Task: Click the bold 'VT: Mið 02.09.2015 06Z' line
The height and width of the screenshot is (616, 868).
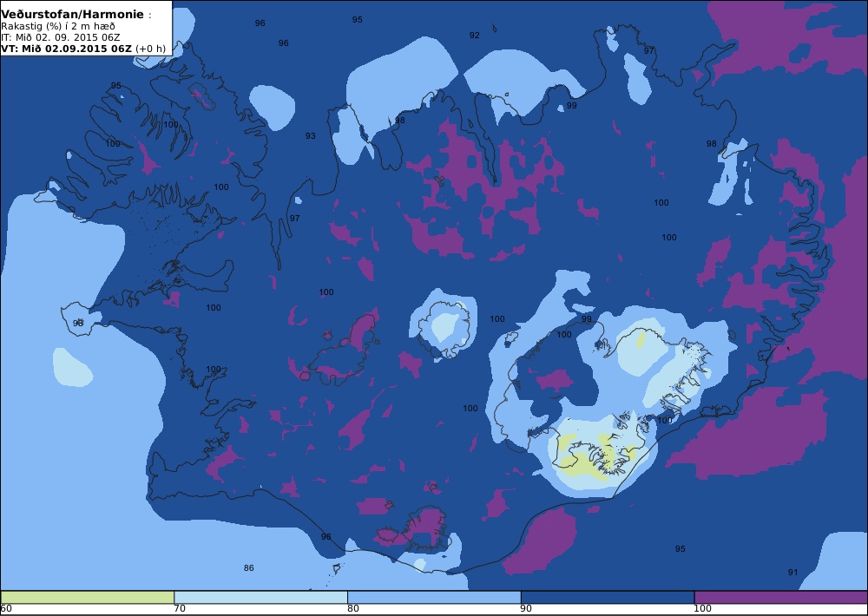Action: click(67, 48)
